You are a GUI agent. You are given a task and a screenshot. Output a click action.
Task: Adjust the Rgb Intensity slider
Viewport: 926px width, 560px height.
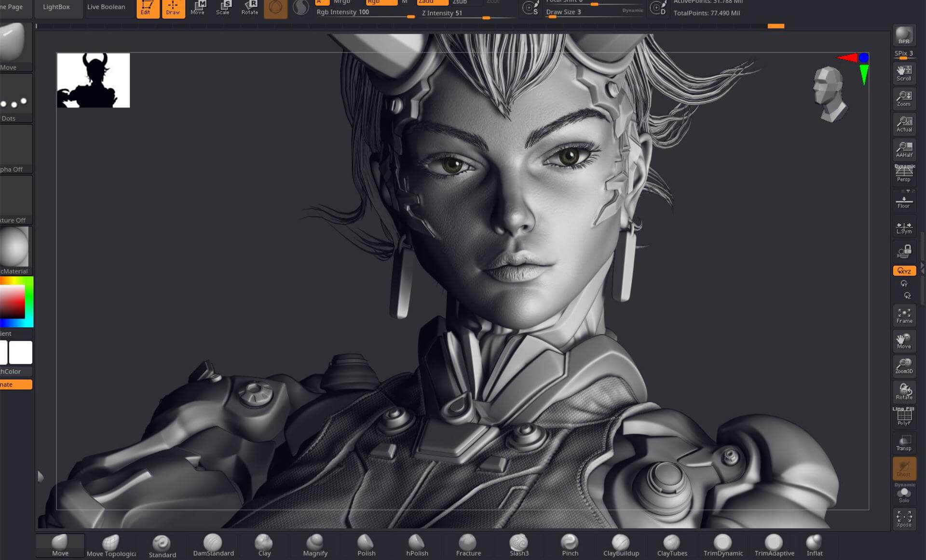[366, 13]
